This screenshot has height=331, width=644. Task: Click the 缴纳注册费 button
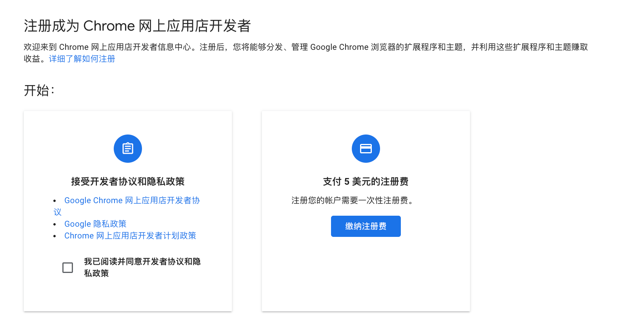(x=366, y=226)
